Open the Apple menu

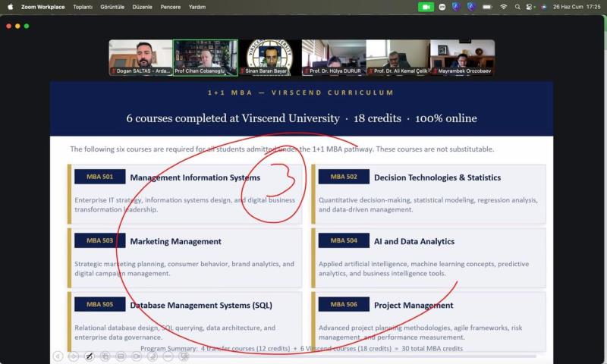coord(10,7)
